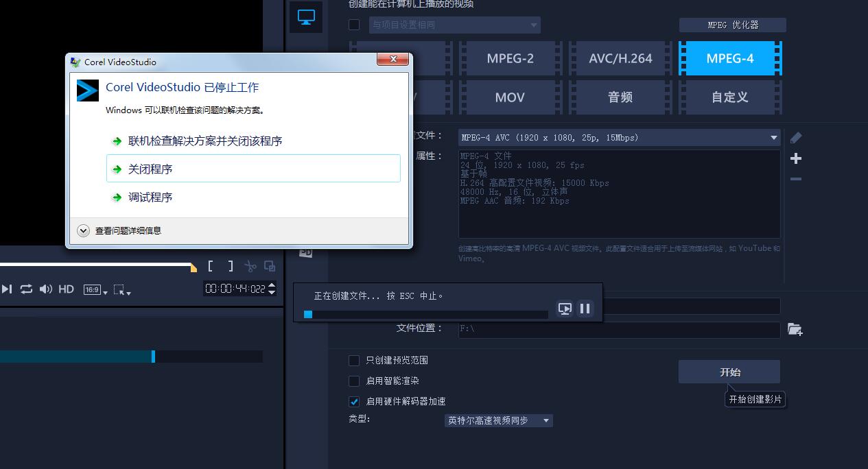
Task: Toggle the same-as-project-settings checkbox
Action: [x=354, y=25]
